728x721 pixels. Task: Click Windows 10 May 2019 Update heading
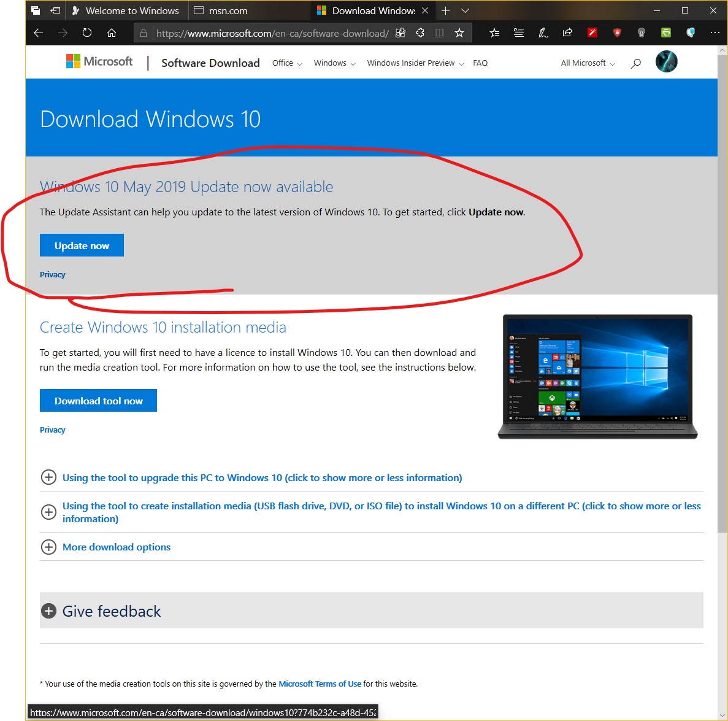pyautogui.click(x=186, y=187)
